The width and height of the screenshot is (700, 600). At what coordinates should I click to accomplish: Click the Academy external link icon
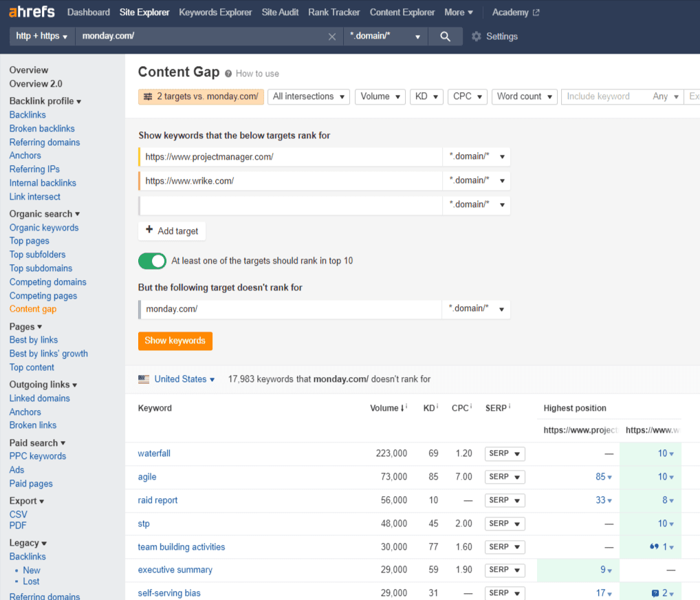(x=536, y=12)
